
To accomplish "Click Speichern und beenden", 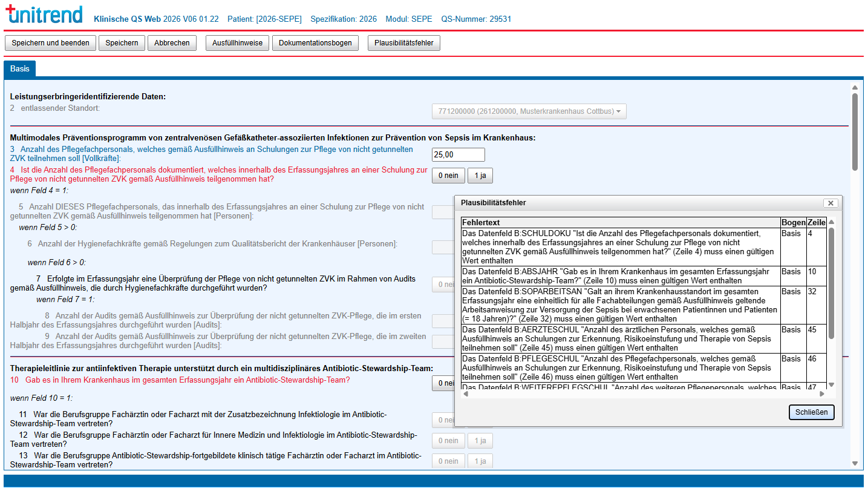I will [x=50, y=43].
